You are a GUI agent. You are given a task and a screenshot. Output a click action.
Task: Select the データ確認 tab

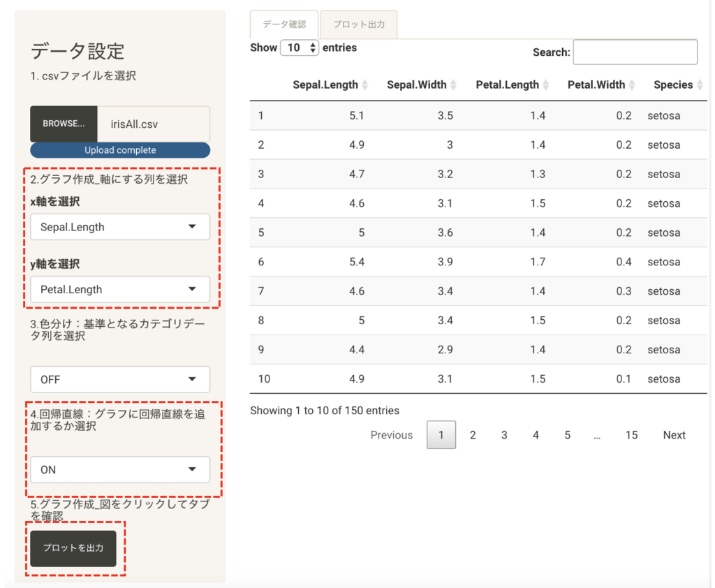tap(284, 24)
